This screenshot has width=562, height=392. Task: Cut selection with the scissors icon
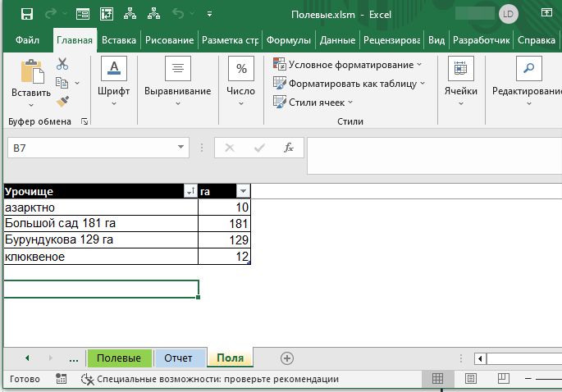[x=62, y=64]
